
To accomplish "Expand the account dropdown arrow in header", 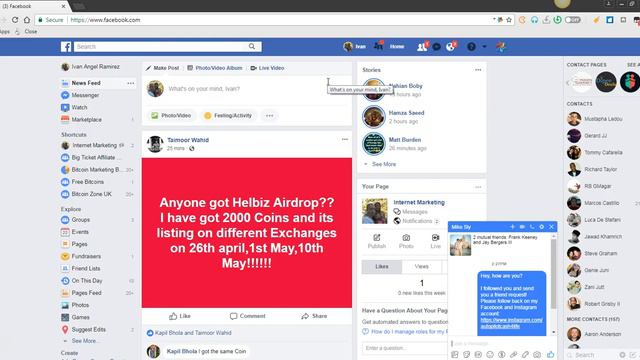I will (484, 47).
